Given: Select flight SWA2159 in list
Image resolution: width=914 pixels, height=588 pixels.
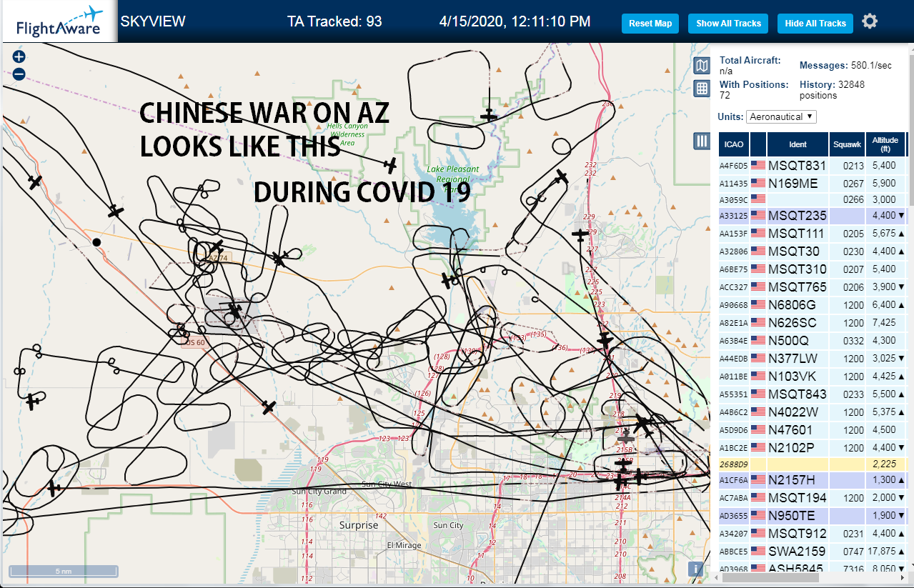Looking at the screenshot, I should (813, 552).
